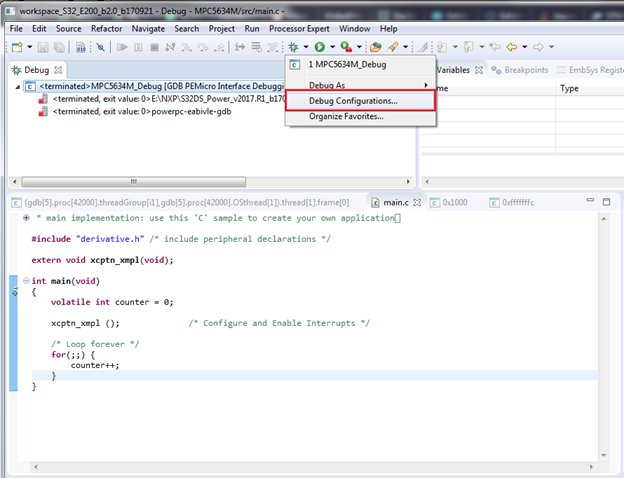Open the Next Annotation dropdown arrow

pos(455,47)
